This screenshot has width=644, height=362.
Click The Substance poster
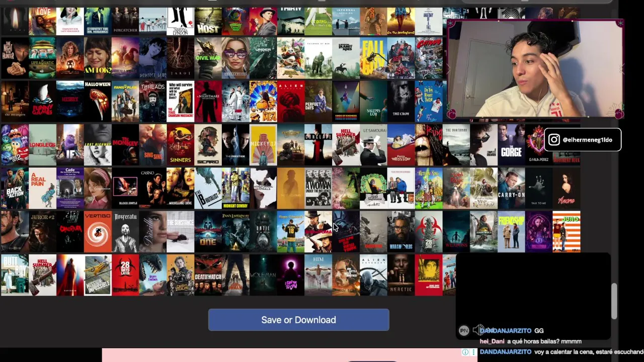[x=180, y=232]
